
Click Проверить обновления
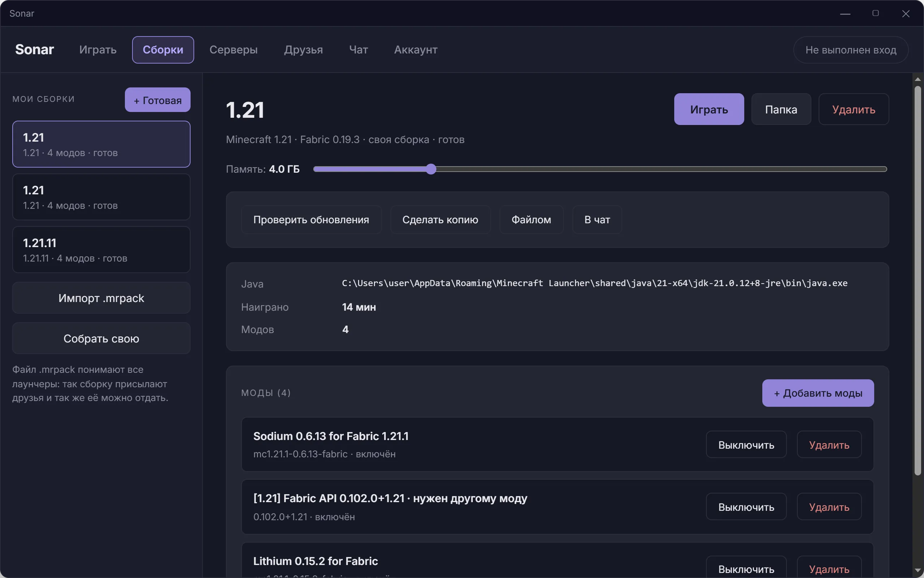[x=311, y=220]
